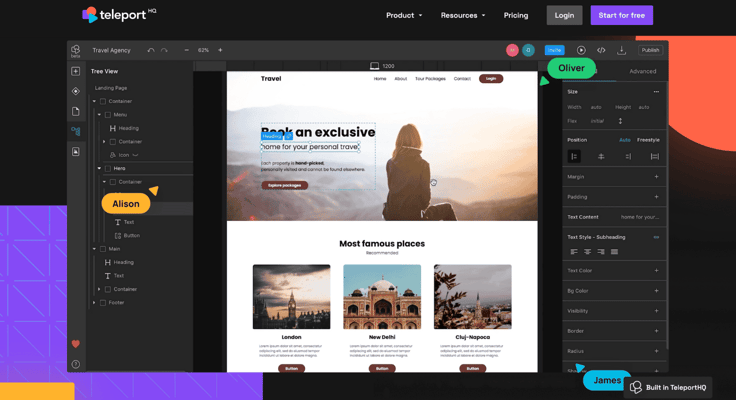736x400 pixels.
Task: Click the Built in TeleportHQ badge
Action: pyautogui.click(x=668, y=387)
